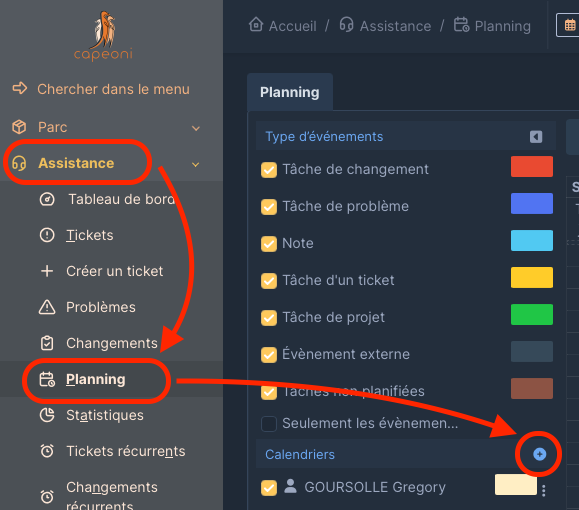Image resolution: width=579 pixels, height=510 pixels.
Task: Open Tickets récurrents link
Action: tap(126, 451)
